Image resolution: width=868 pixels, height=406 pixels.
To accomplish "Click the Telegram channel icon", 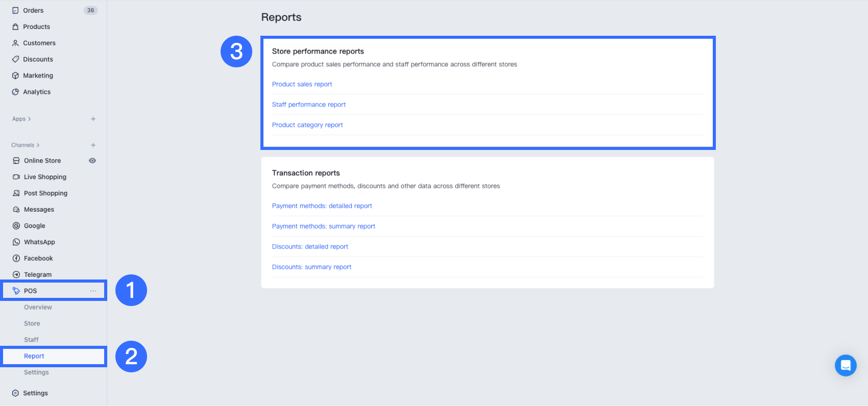I will tap(16, 274).
